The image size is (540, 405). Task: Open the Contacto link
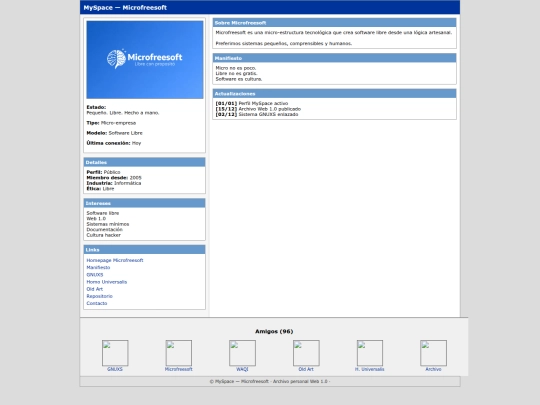(96, 303)
